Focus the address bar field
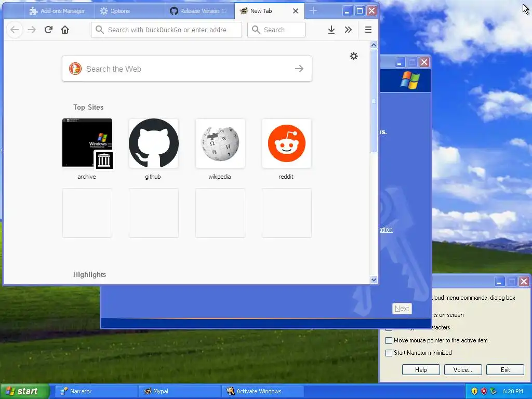The image size is (532, 399). tap(166, 30)
